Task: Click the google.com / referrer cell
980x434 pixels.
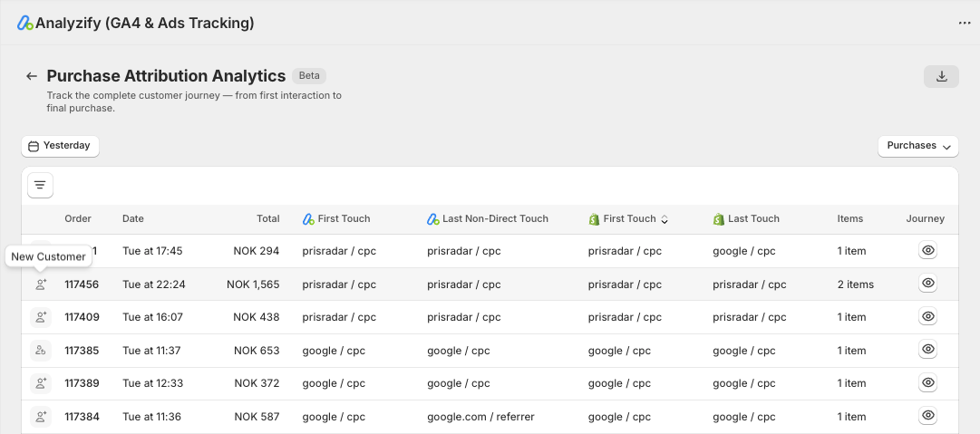Action: tap(480, 417)
